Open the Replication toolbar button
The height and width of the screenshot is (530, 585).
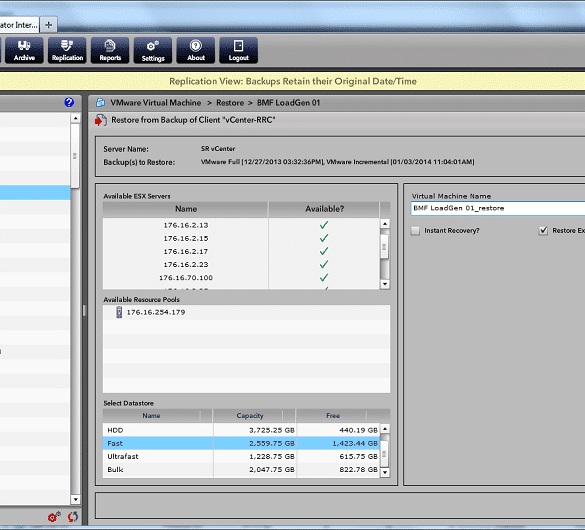(x=67, y=50)
